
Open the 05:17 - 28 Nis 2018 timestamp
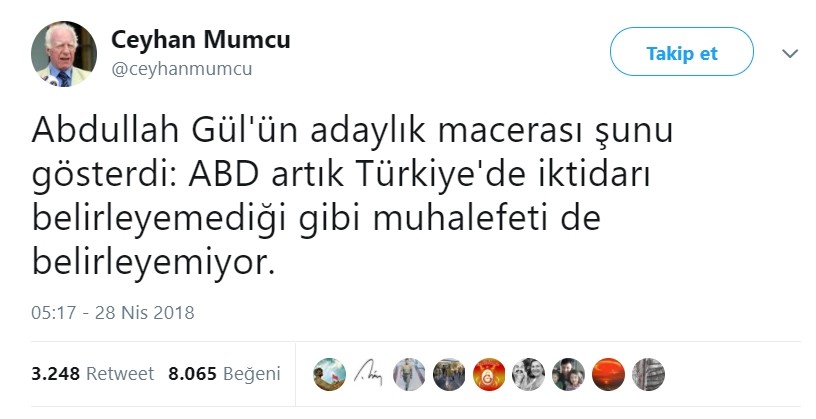(112, 312)
